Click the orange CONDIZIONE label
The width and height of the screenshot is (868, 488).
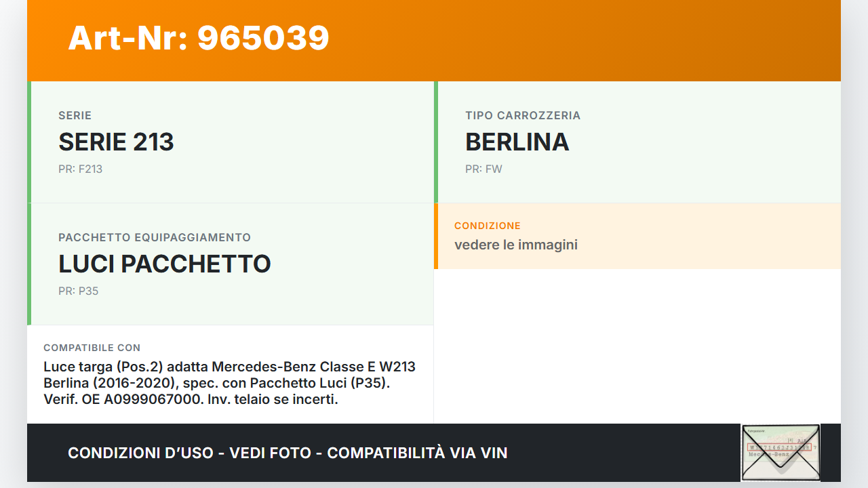(487, 226)
